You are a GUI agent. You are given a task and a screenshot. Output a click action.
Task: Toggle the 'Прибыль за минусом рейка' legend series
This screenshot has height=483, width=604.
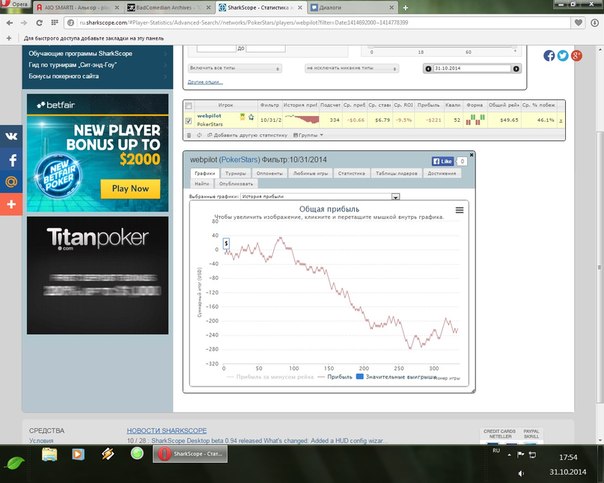point(270,377)
